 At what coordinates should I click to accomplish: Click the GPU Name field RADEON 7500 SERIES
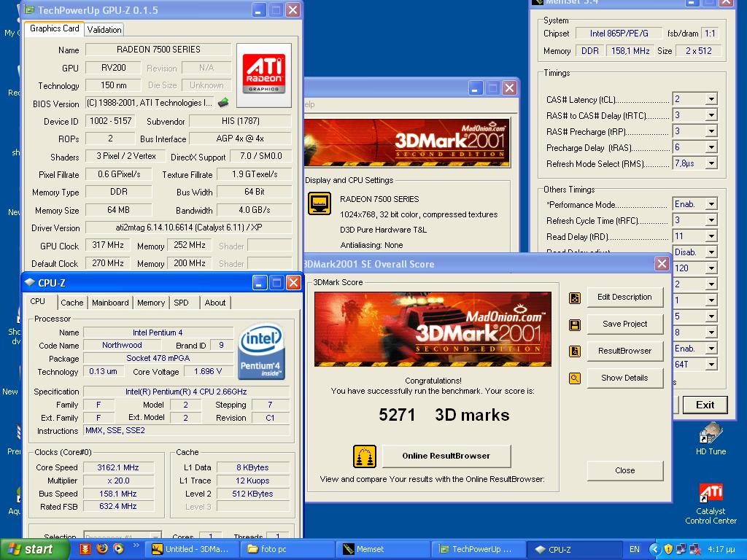click(158, 50)
